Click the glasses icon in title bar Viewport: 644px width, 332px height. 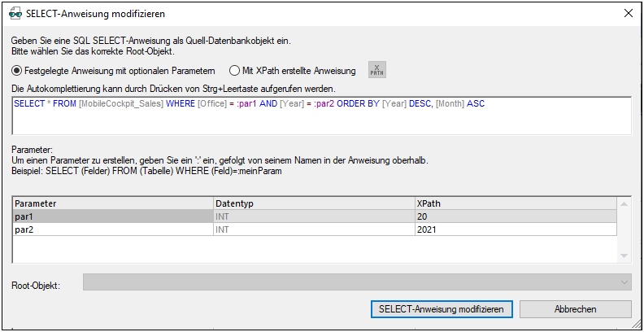coord(15,14)
